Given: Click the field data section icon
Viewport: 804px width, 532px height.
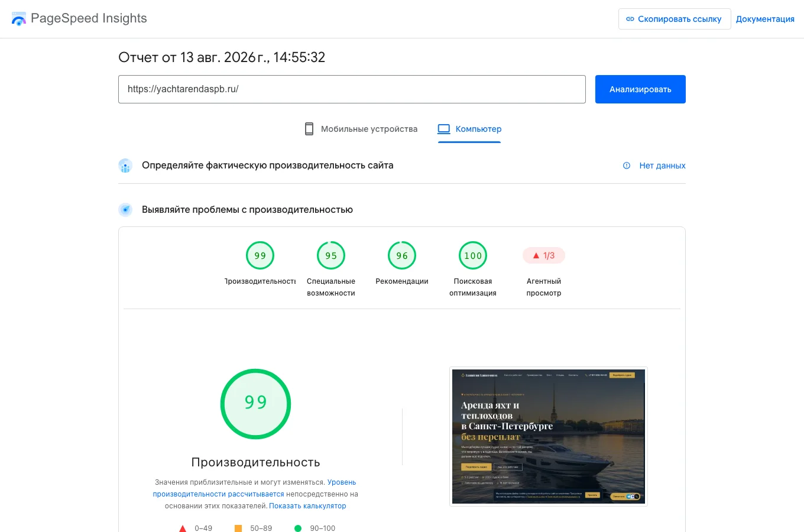Looking at the screenshot, I should 125,166.
